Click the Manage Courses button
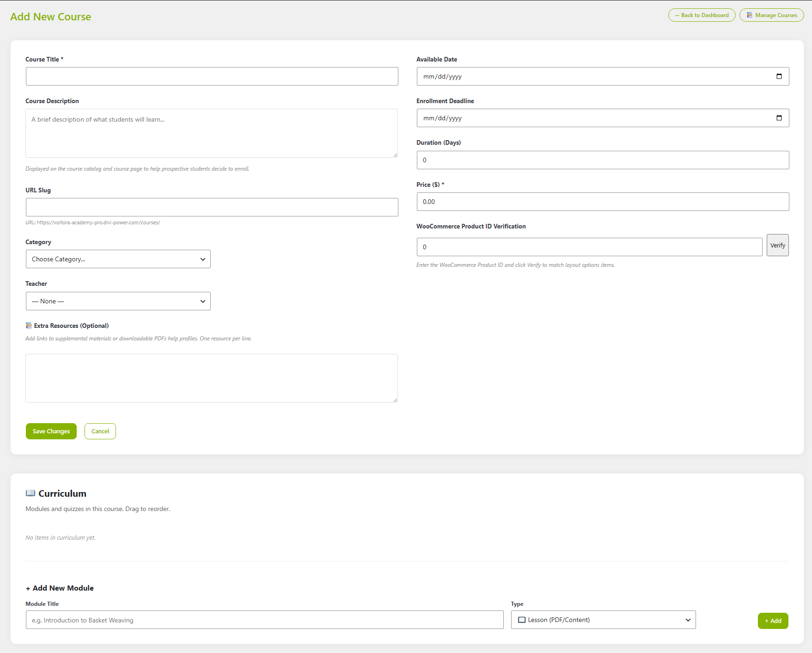 click(x=771, y=15)
